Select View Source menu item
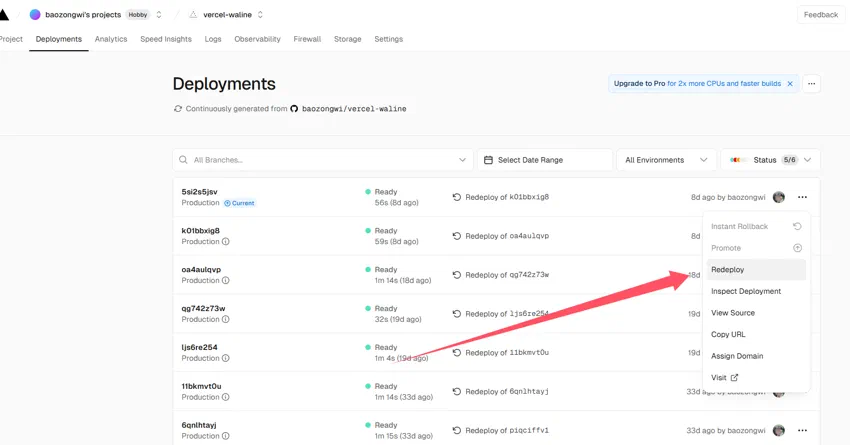This screenshot has height=445, width=850. click(x=756, y=313)
